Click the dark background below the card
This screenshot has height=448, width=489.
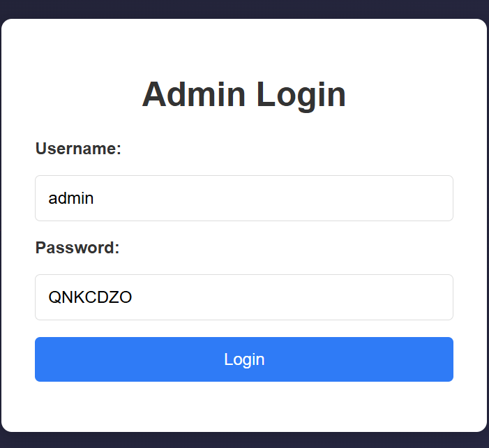244,440
